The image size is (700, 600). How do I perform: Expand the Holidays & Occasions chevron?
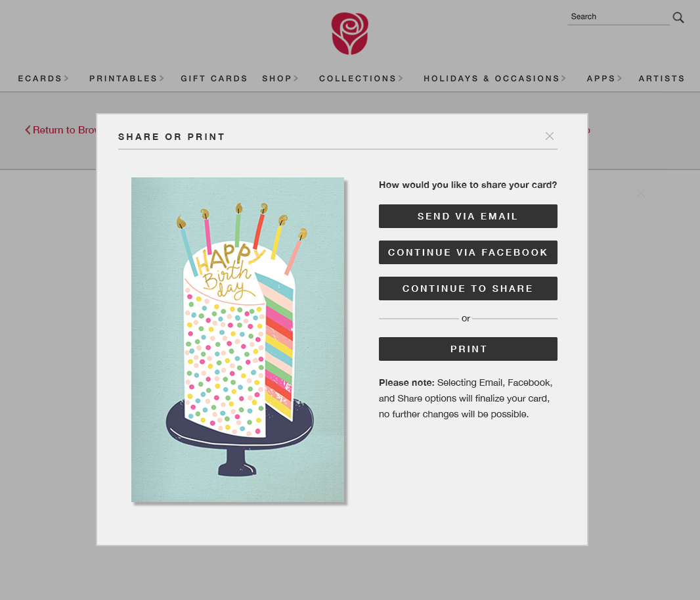(564, 79)
